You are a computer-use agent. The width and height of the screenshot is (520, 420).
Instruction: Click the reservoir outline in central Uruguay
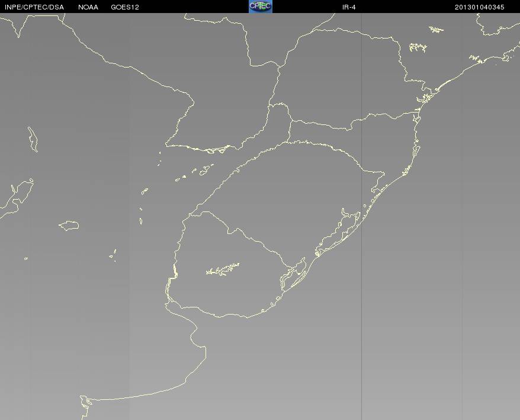tap(223, 269)
